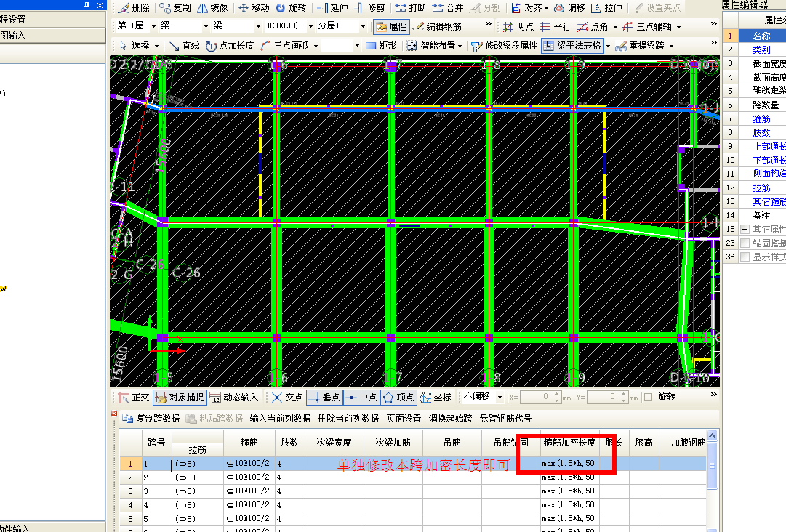Pin the left navigation panel

coord(87,6)
